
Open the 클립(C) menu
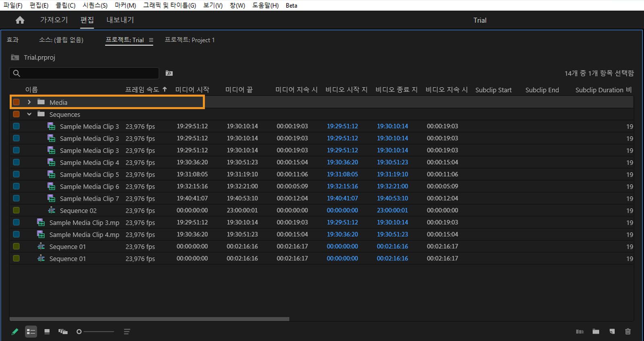click(65, 5)
